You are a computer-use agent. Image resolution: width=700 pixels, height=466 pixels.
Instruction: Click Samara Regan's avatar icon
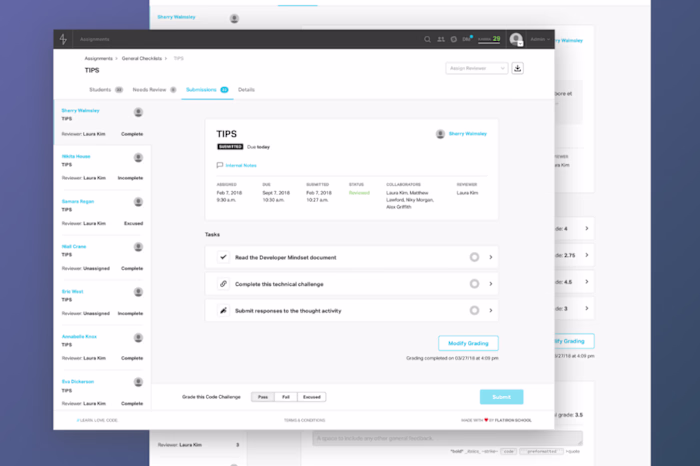[x=138, y=202]
